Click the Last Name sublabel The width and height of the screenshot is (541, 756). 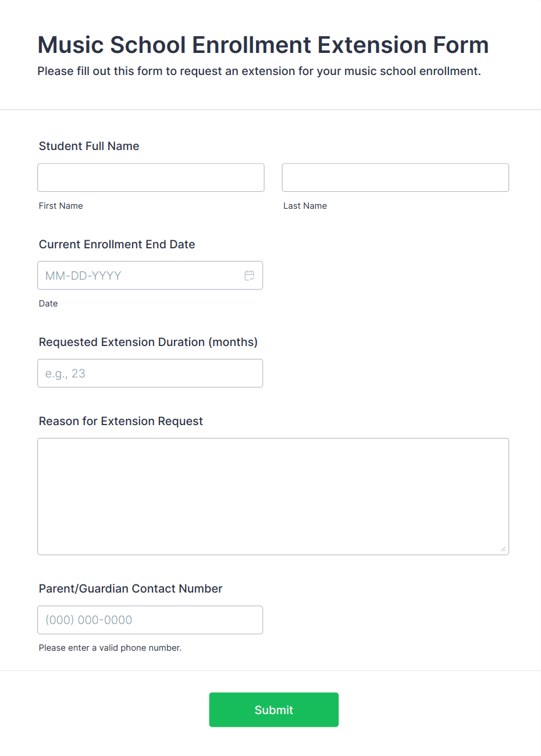click(305, 206)
